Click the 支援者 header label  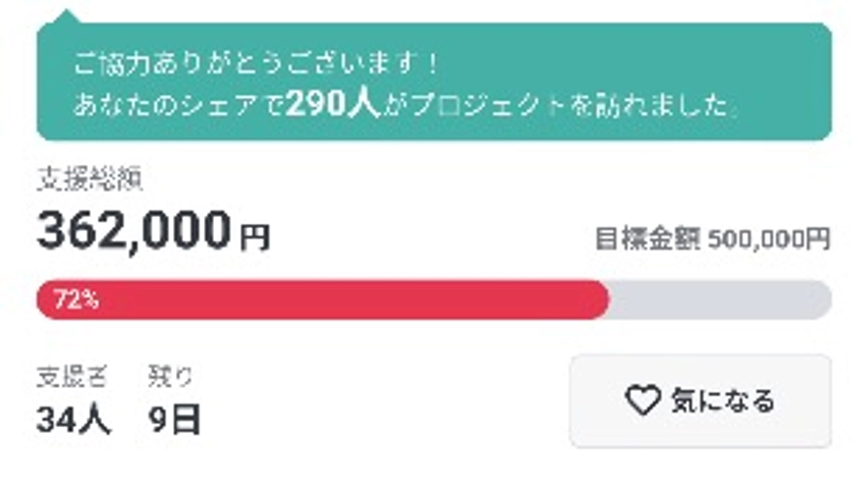(x=70, y=374)
